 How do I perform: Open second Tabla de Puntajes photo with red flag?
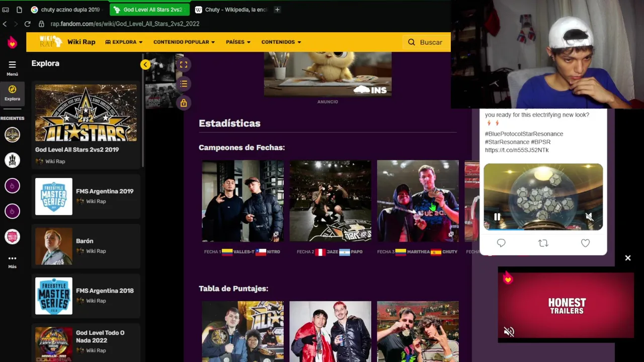(330, 331)
